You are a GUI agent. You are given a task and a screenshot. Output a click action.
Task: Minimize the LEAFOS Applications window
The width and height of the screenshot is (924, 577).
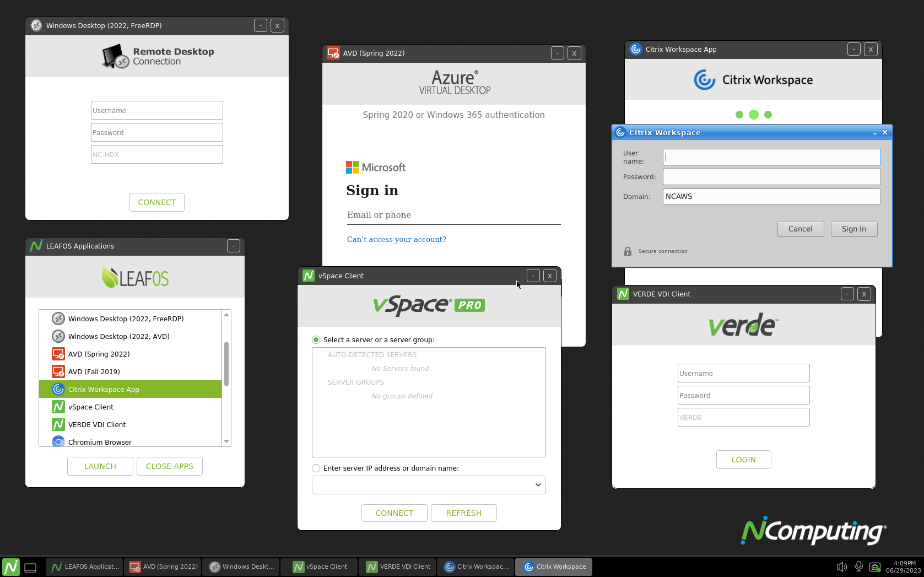click(234, 246)
